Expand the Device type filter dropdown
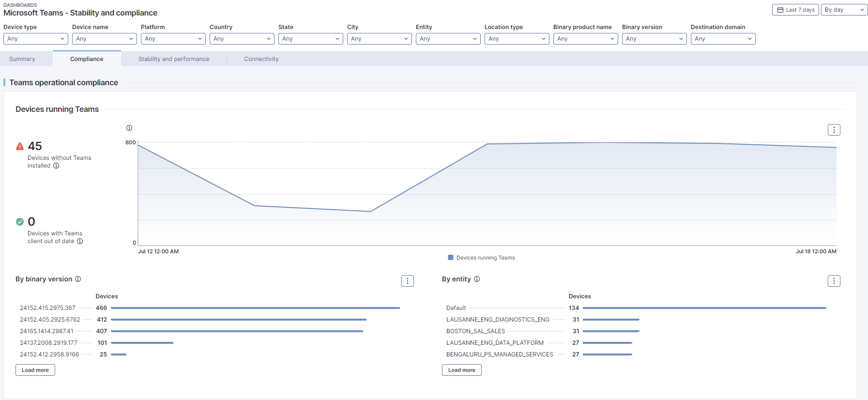 [x=36, y=39]
